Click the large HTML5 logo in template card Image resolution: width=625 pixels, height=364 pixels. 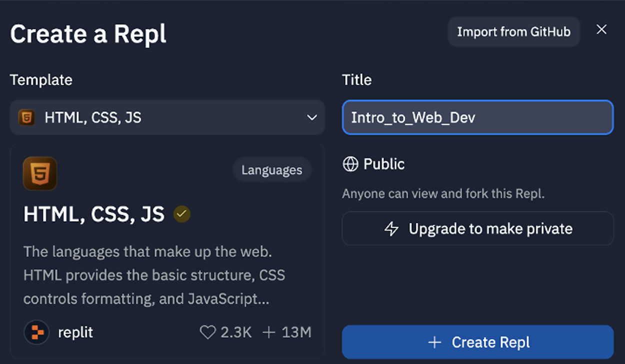[x=40, y=173]
